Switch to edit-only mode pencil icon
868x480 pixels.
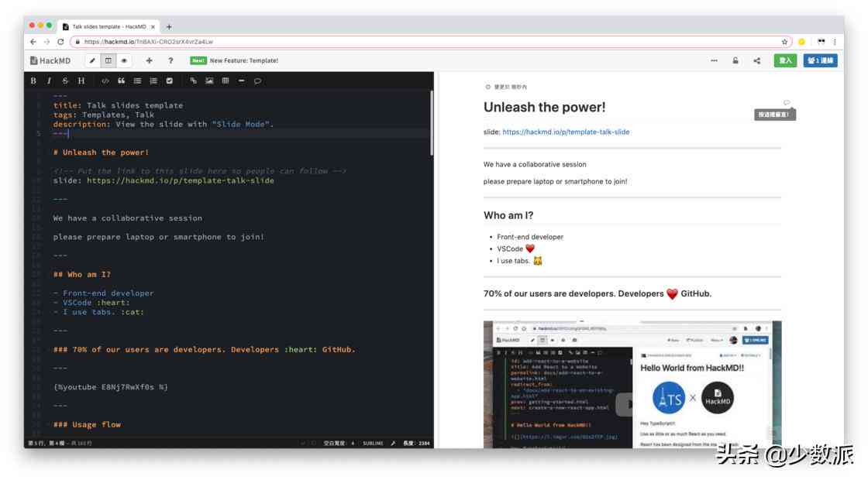[x=92, y=60]
